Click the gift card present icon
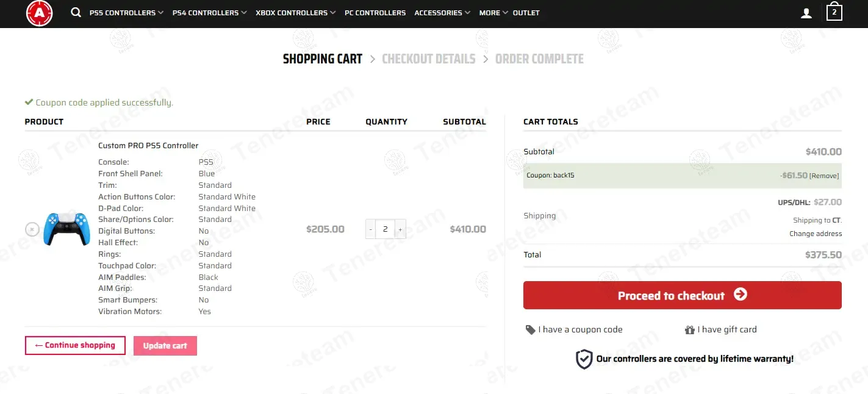The width and height of the screenshot is (868, 394). [x=690, y=330]
